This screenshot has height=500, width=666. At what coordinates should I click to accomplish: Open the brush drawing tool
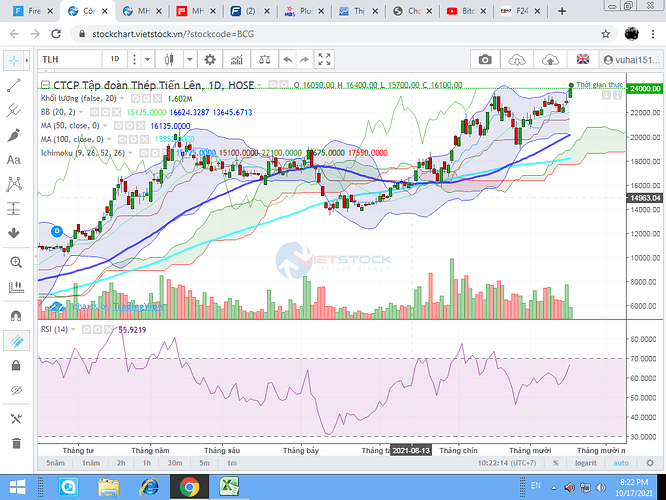click(x=14, y=135)
